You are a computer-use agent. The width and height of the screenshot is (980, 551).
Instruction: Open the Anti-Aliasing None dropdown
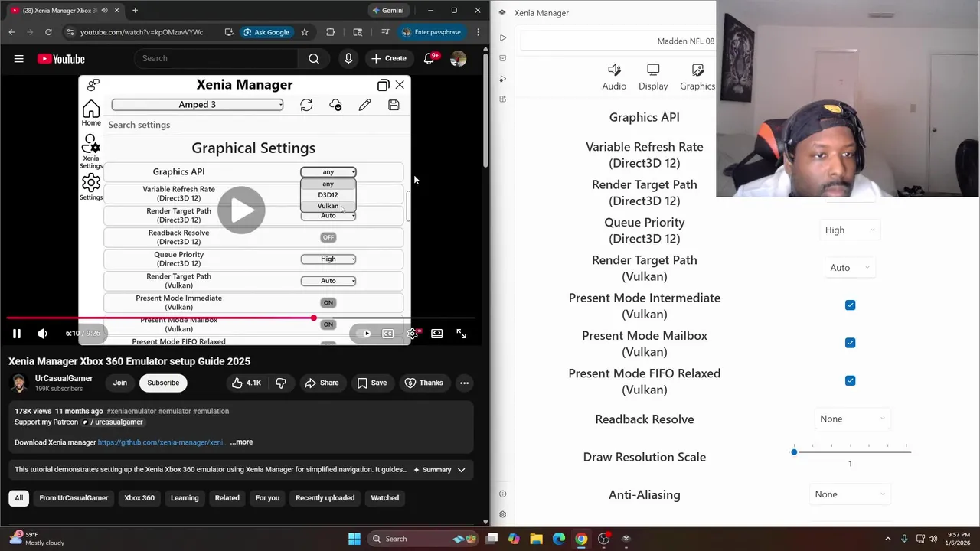850,494
